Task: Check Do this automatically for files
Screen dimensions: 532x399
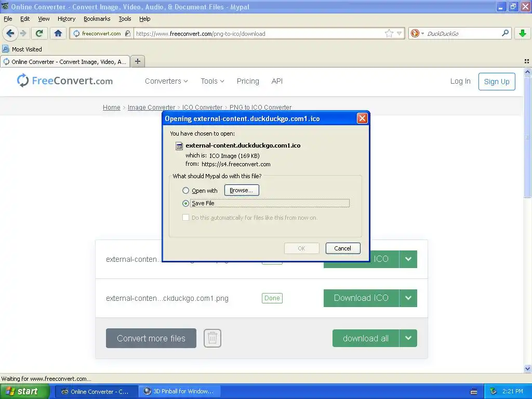Action: (x=185, y=218)
